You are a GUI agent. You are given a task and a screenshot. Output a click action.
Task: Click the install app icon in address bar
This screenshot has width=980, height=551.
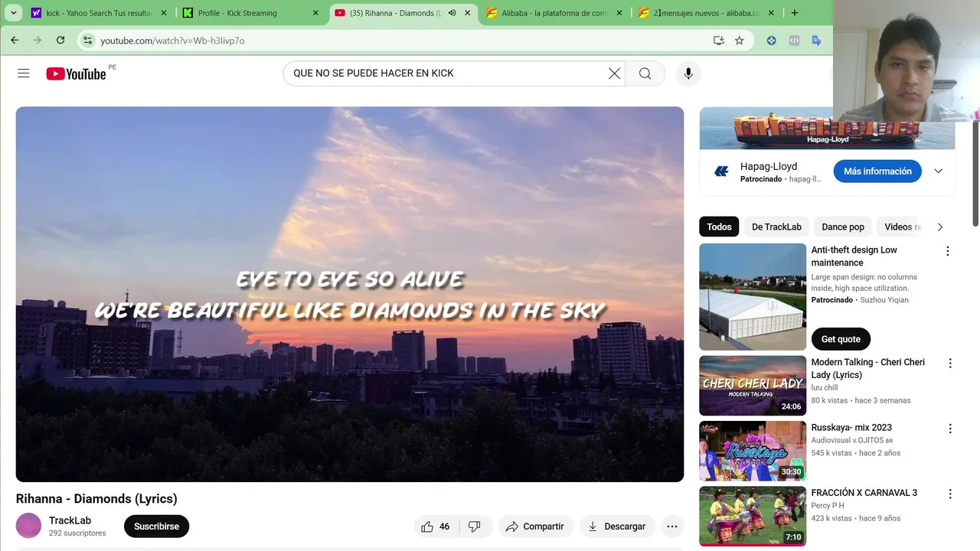(x=718, y=41)
